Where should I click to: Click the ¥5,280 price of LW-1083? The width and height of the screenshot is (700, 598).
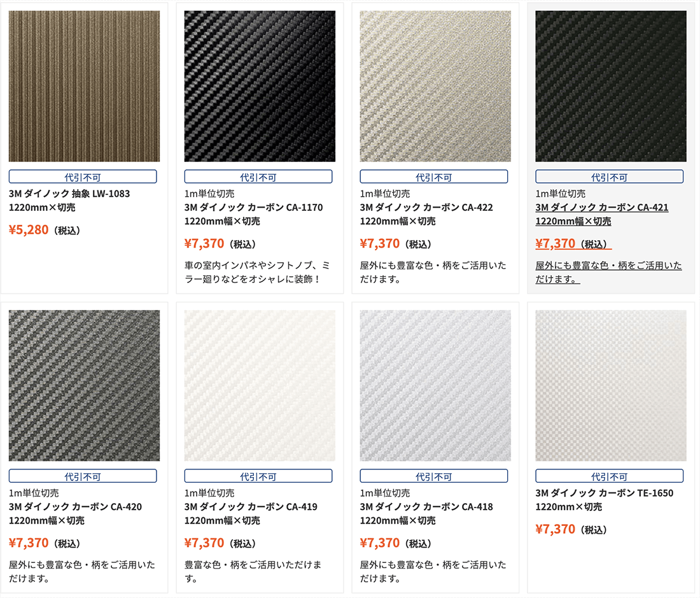click(x=29, y=230)
